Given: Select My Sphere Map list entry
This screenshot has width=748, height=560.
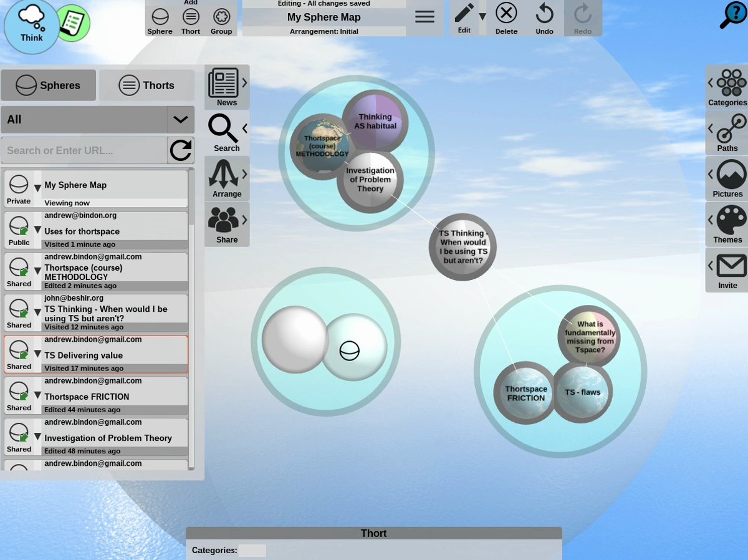Looking at the screenshot, I should pos(96,189).
